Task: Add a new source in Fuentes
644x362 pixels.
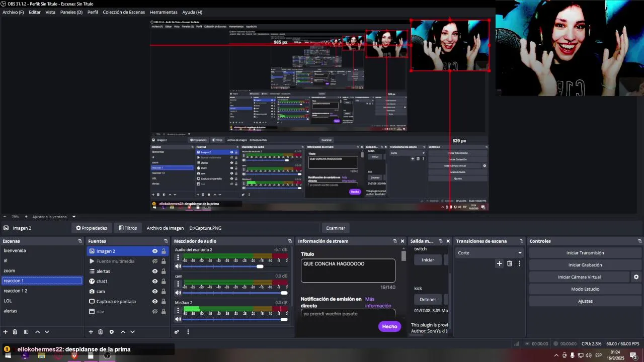Action: (91, 332)
